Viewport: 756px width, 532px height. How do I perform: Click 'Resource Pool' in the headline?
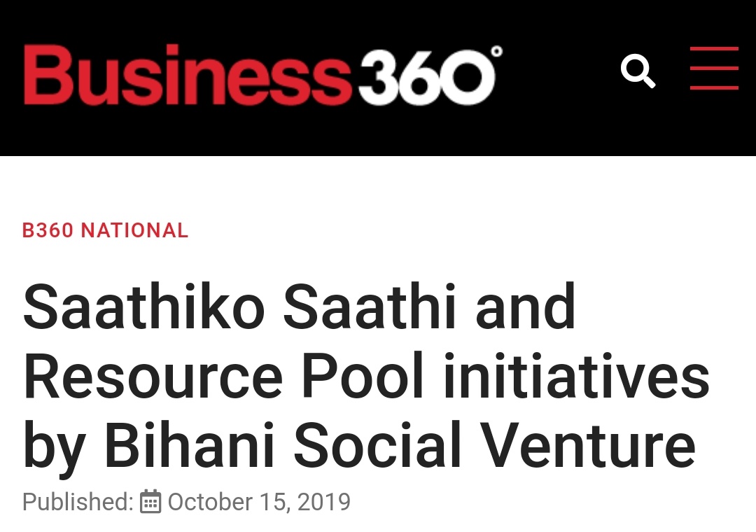224,379
